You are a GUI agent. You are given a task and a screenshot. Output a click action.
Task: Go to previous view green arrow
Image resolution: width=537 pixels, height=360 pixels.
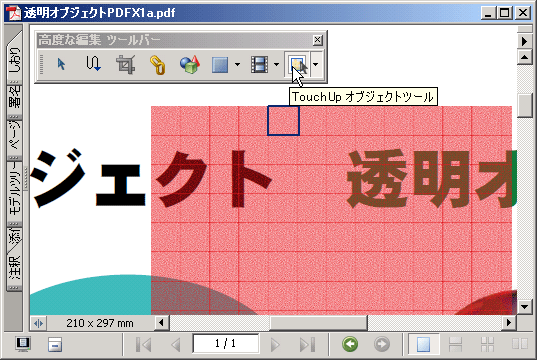point(350,344)
